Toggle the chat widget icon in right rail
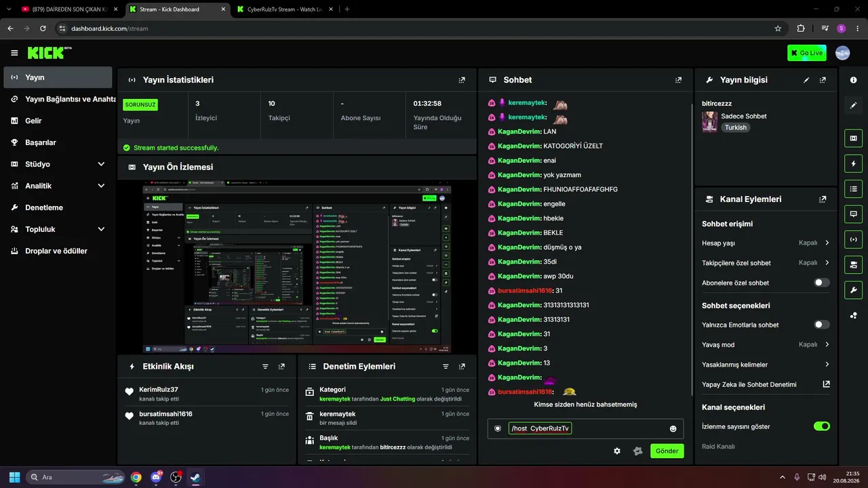This screenshot has width=868, height=488. (853, 214)
